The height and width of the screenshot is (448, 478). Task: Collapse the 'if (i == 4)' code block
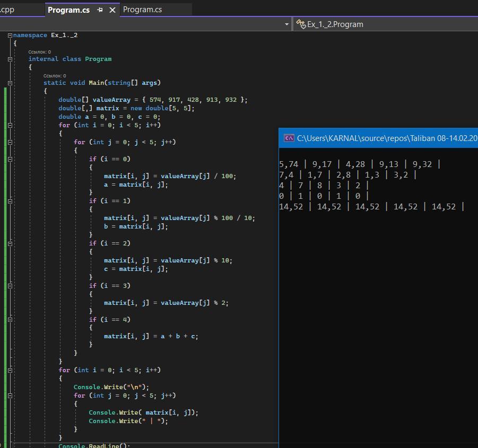coord(10,320)
